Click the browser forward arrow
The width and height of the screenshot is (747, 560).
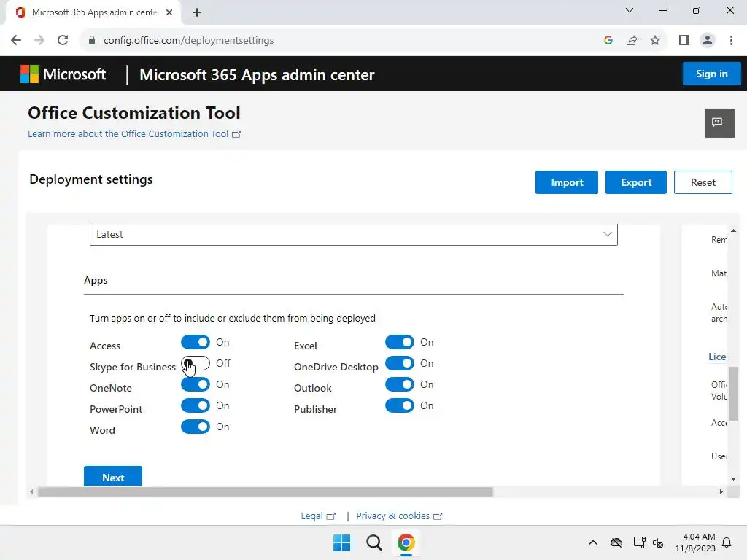[39, 41]
